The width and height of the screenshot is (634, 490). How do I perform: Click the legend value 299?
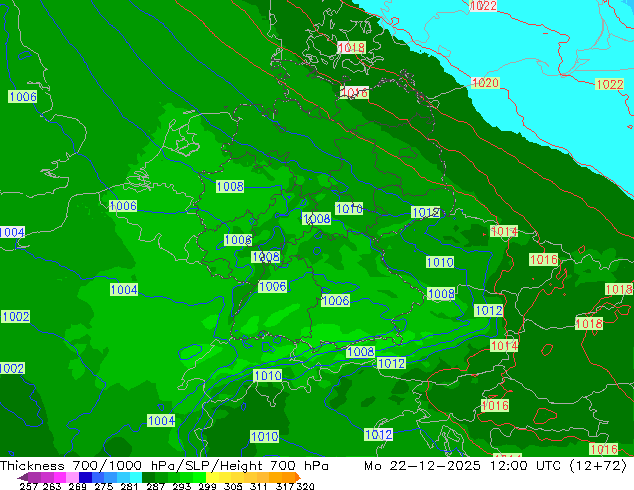click(x=207, y=486)
